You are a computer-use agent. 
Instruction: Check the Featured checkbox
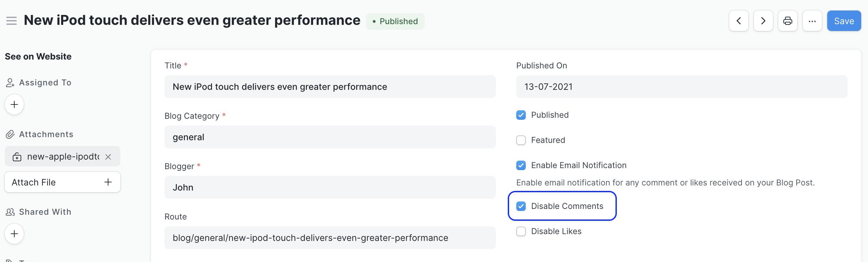521,140
